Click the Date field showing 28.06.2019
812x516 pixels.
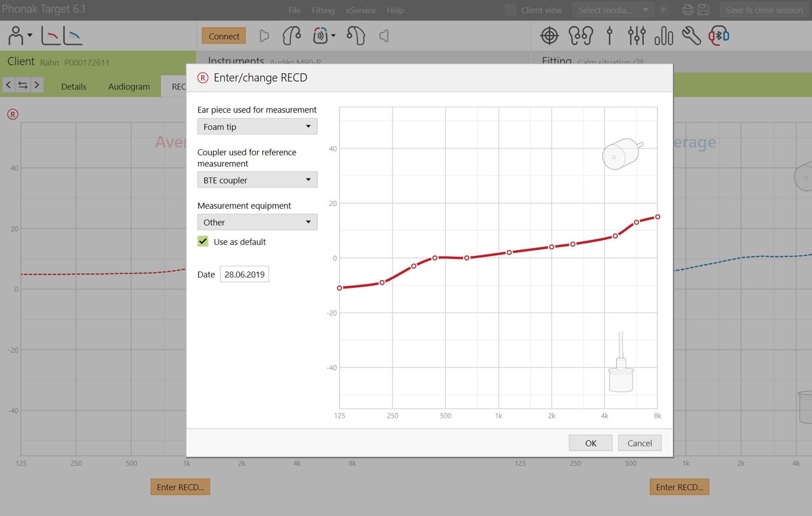coord(244,274)
